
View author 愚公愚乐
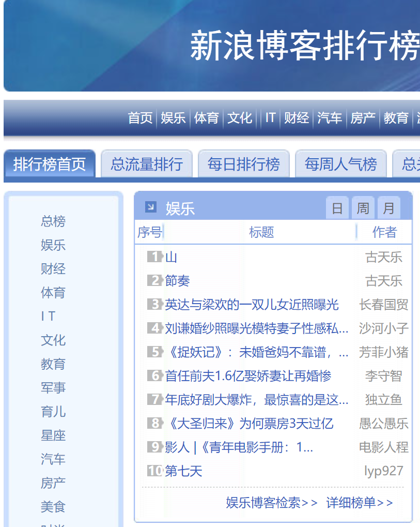(384, 424)
